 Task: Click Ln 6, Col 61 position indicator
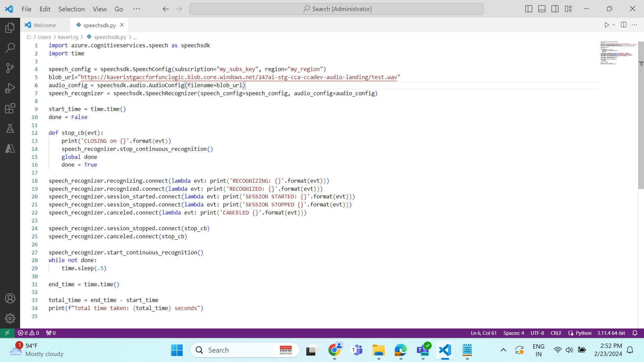point(483,333)
